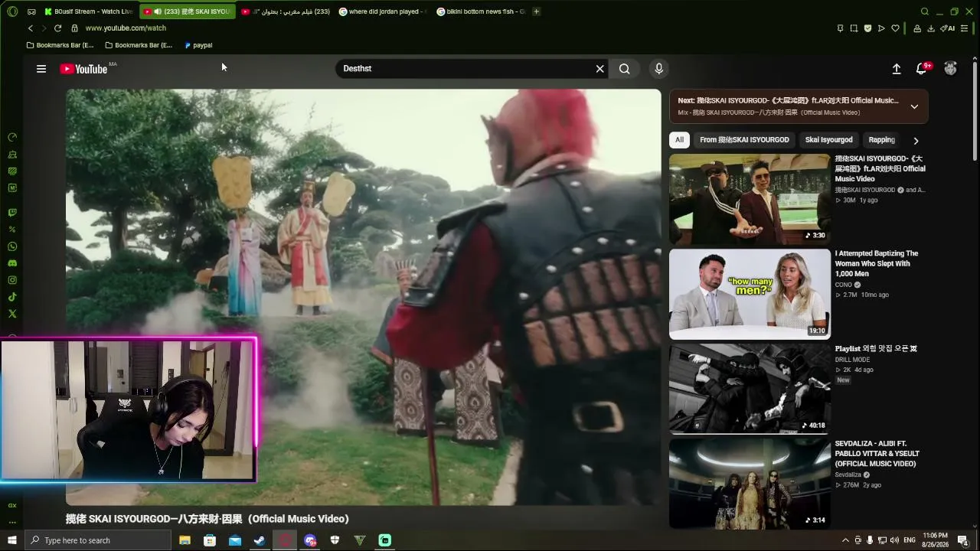The width and height of the screenshot is (980, 551).
Task: Expand the Next up mix playlist panel
Action: coord(914,106)
